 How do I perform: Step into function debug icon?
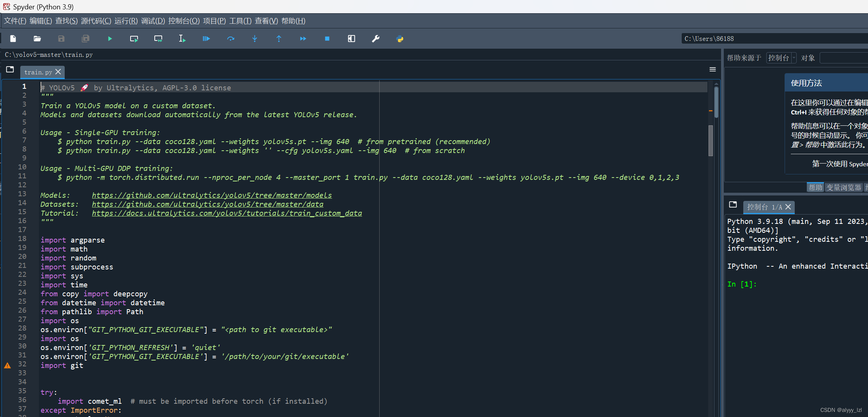coord(255,39)
